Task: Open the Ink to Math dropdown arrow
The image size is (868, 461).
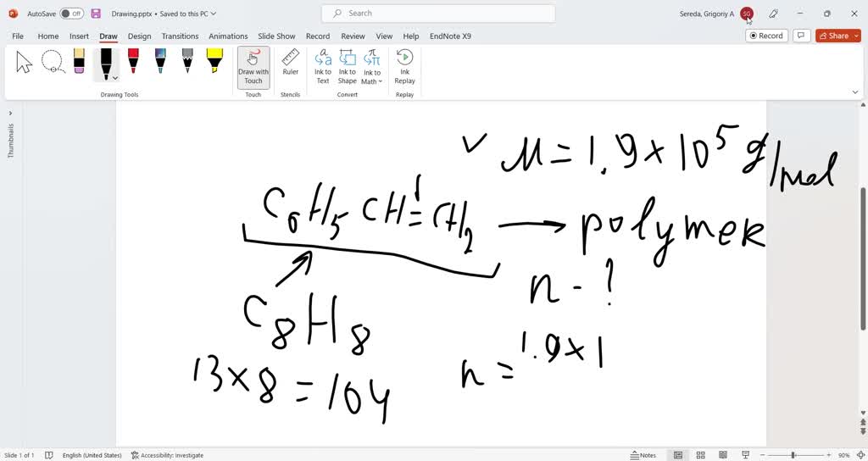Action: (x=381, y=81)
